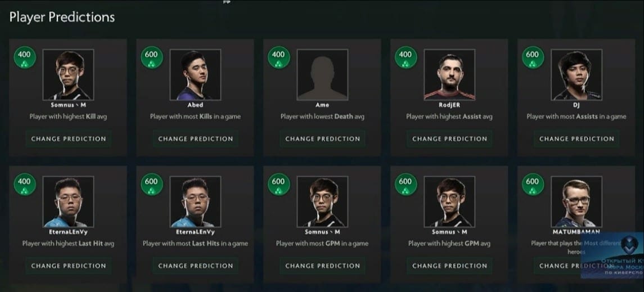Click the 600-point badge on most GPM in a game card
Screen dimensions: 644x292
pos(278,184)
